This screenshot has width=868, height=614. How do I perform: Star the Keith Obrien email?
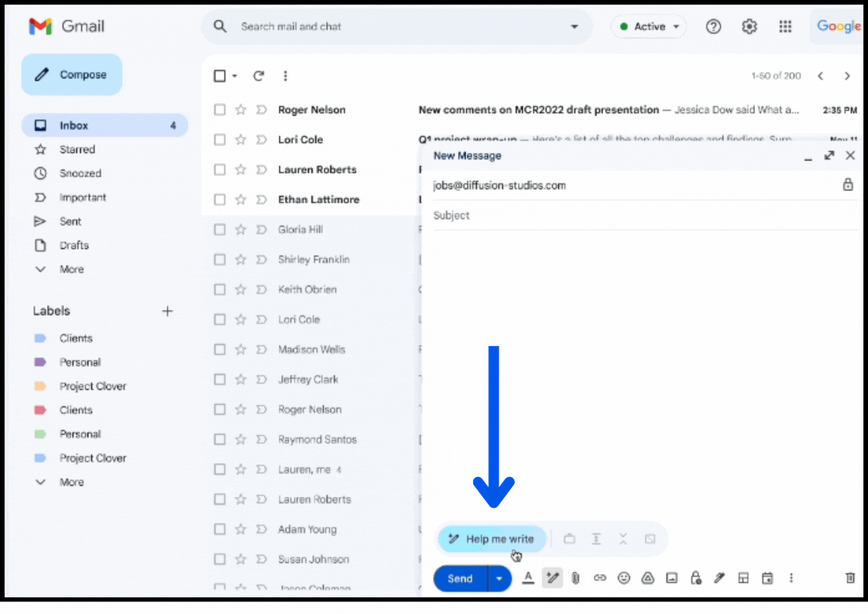point(240,289)
